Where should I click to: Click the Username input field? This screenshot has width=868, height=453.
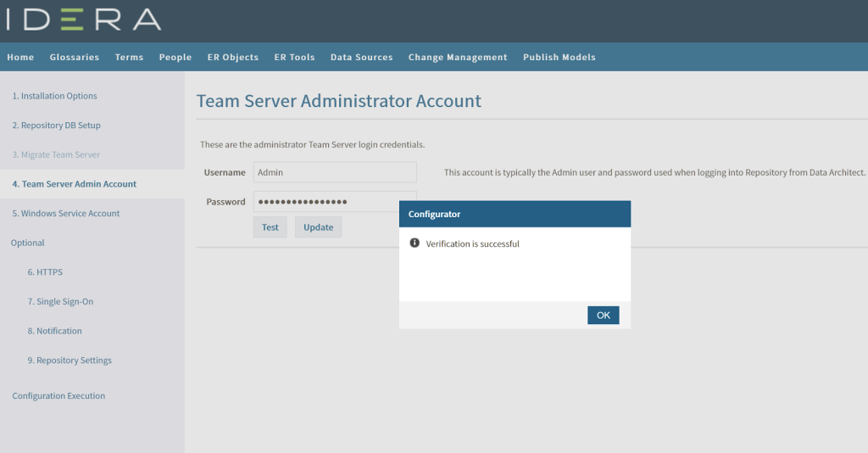point(335,172)
